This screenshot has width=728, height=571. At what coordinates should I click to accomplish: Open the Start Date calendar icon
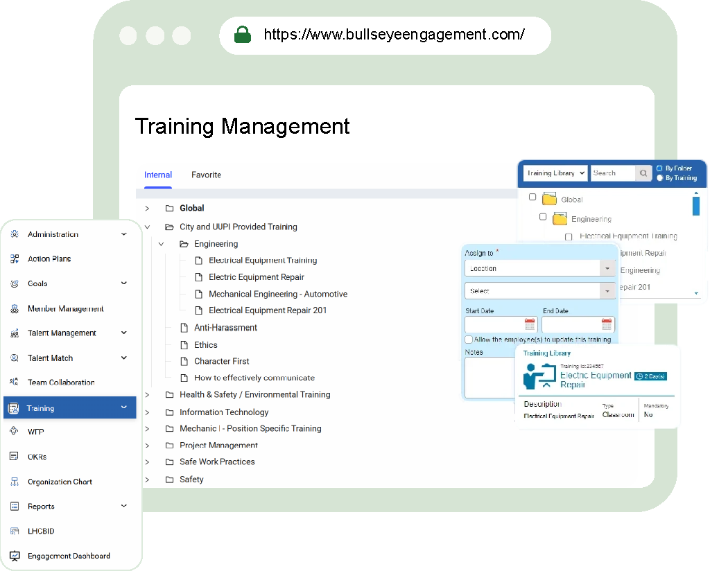coord(530,324)
